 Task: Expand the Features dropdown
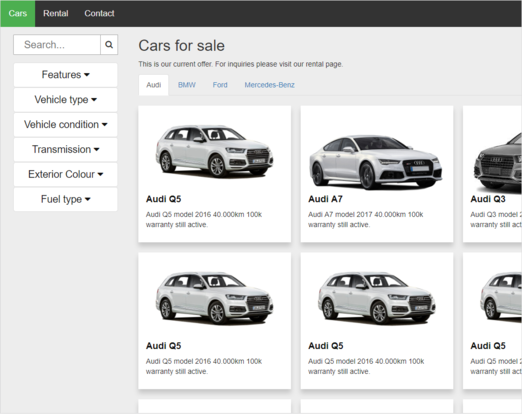[x=66, y=75]
